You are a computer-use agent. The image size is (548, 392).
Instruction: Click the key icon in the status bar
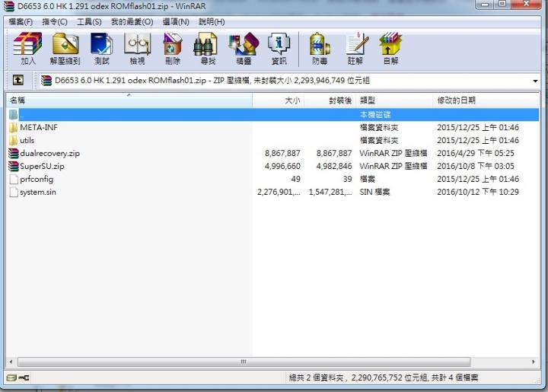pos(24,378)
